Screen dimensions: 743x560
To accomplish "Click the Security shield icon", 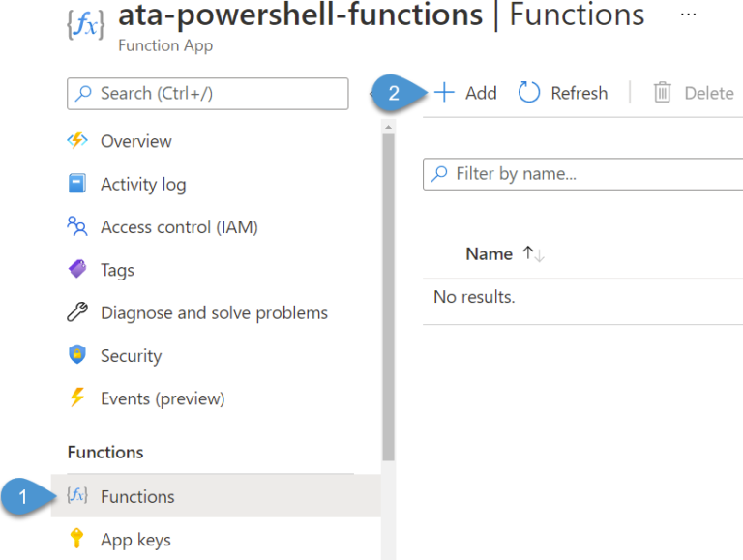I will pyautogui.click(x=77, y=355).
